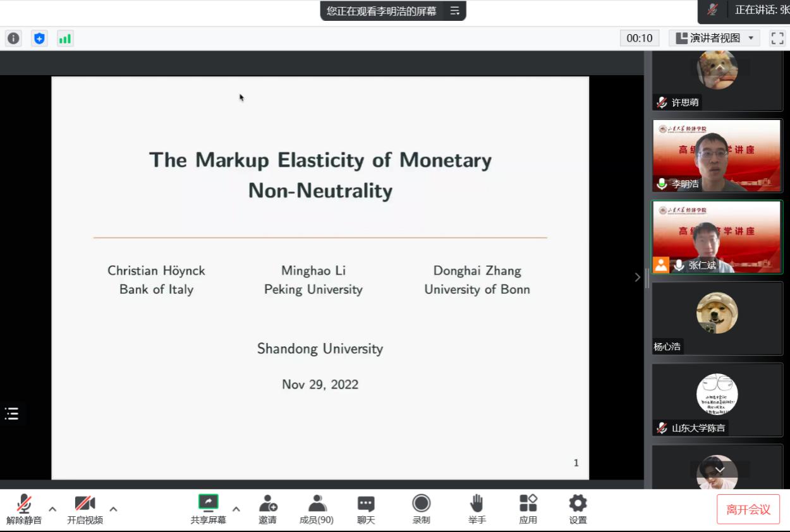Open the screen-sharing banner options menu
The image size is (790, 532).
[454, 11]
